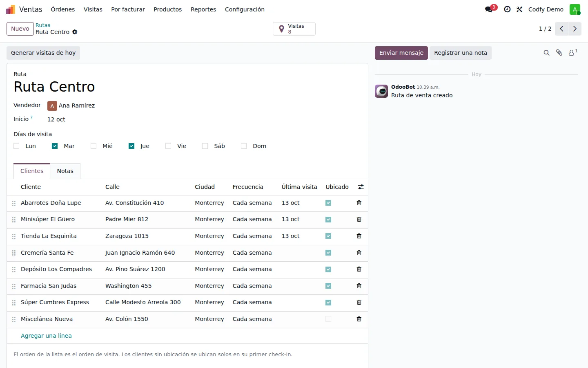Delete the Abarrotes Doña Lupe row
The height and width of the screenshot is (368, 588).
pyautogui.click(x=359, y=203)
